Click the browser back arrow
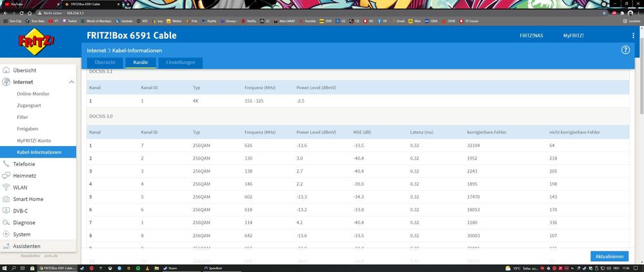The width and height of the screenshot is (644, 272). point(5,13)
